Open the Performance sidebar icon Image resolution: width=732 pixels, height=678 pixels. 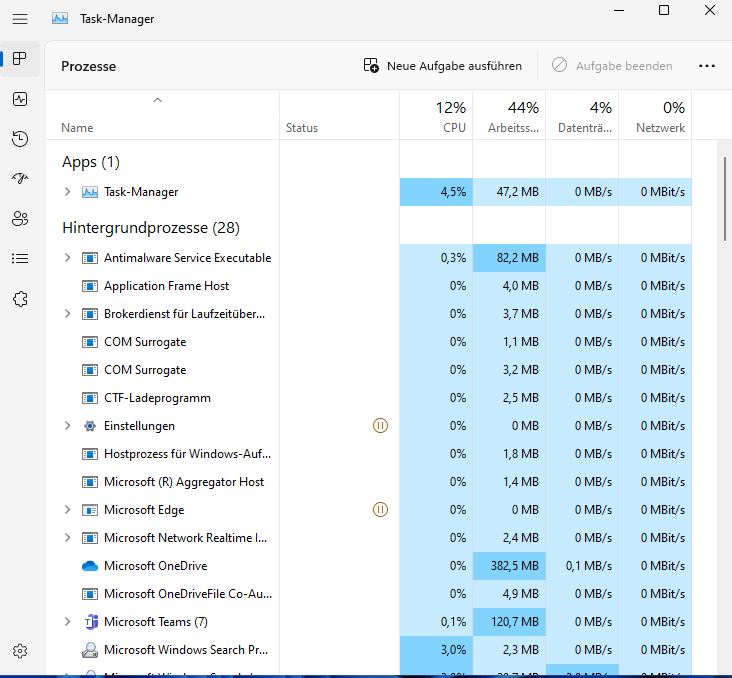20,99
